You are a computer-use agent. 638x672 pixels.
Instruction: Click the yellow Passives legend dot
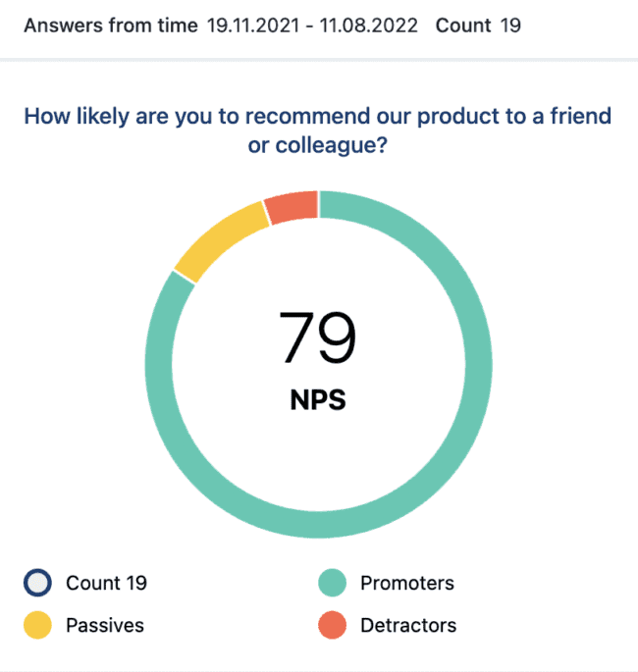click(37, 625)
